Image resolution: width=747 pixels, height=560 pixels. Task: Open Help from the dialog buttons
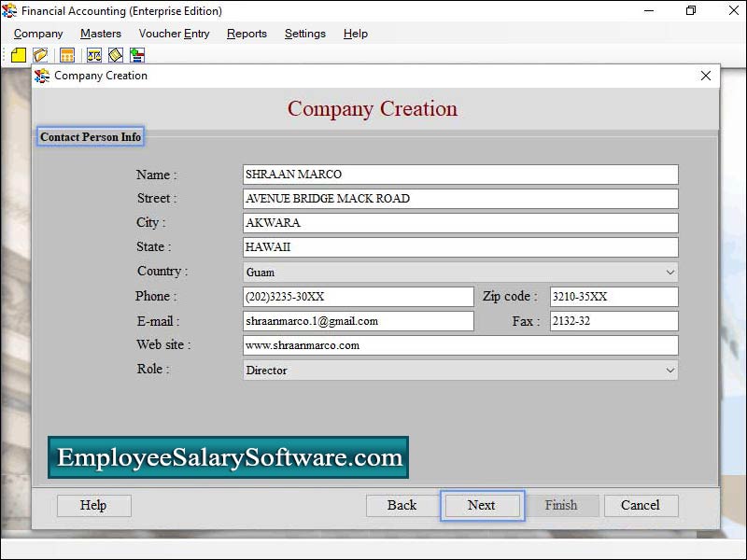pos(93,505)
